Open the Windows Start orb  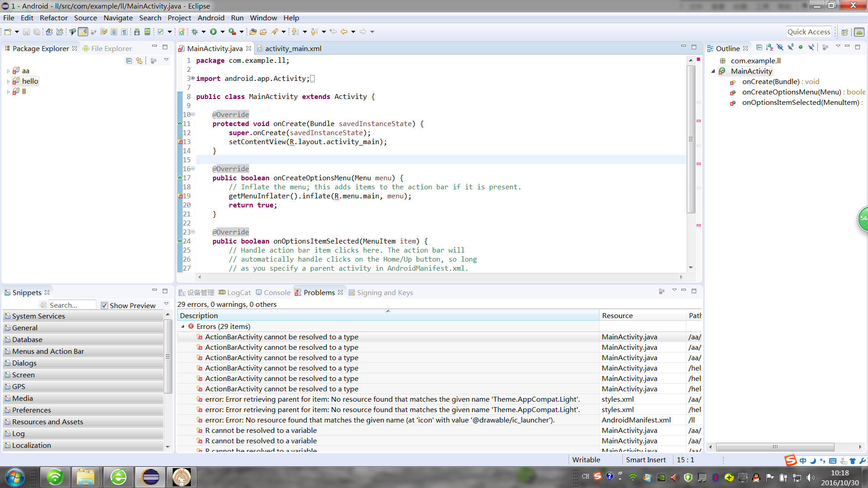point(14,477)
